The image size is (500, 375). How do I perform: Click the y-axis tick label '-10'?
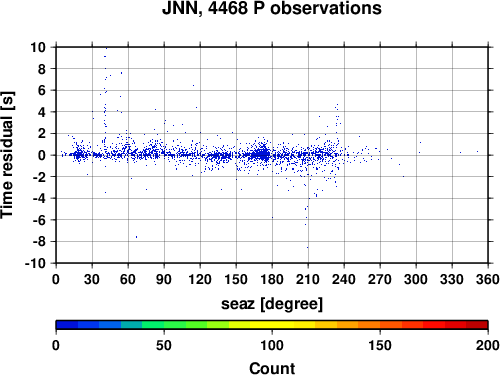tap(35, 263)
